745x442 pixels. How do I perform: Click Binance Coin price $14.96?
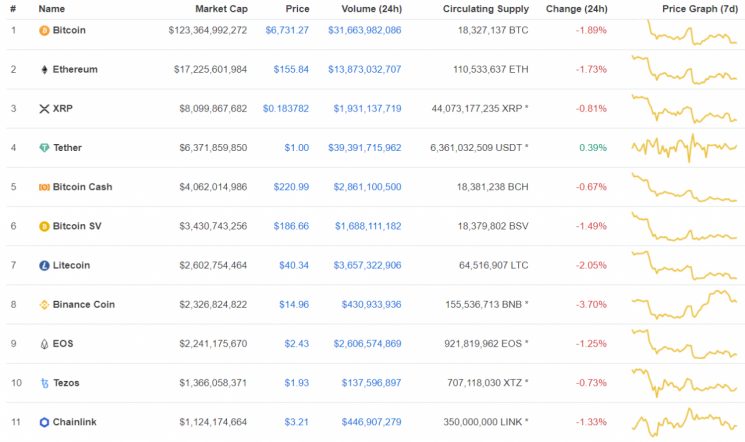click(x=294, y=305)
